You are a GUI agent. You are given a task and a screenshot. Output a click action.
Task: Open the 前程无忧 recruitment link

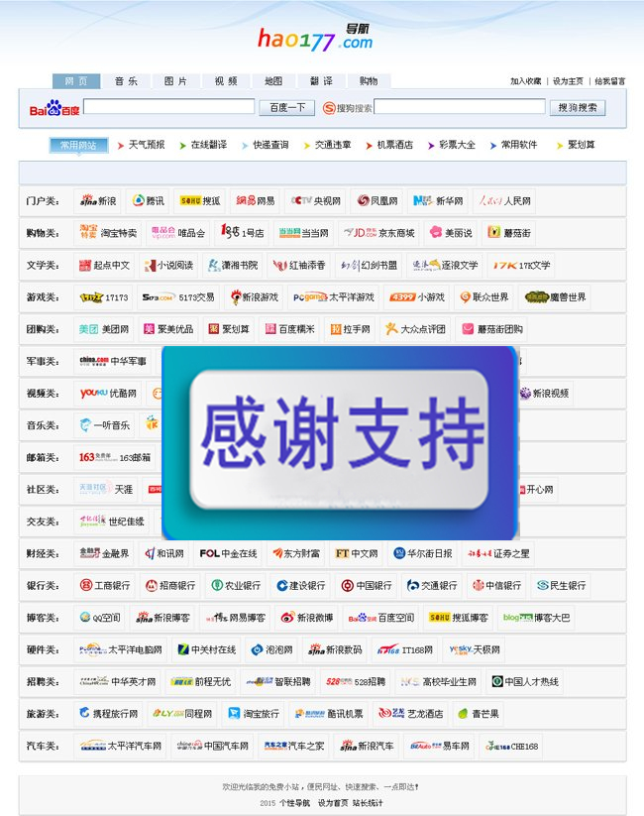(201, 682)
